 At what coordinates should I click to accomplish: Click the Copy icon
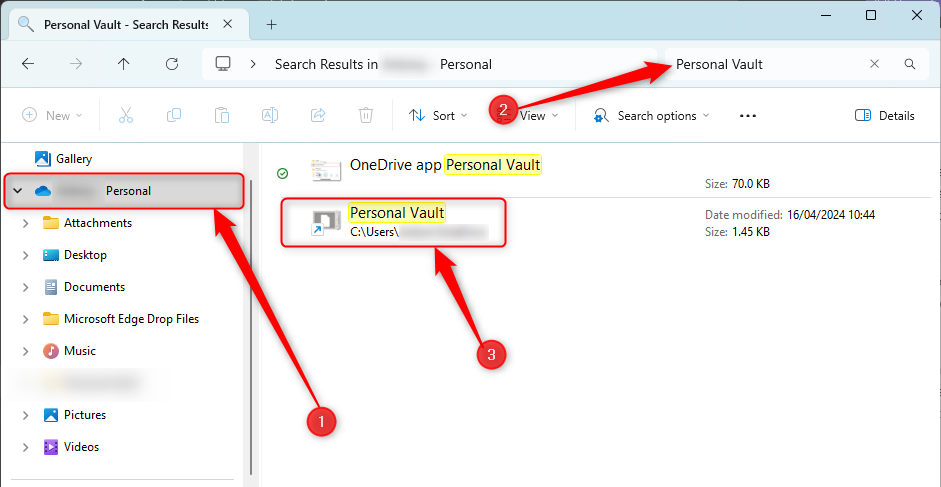174,115
